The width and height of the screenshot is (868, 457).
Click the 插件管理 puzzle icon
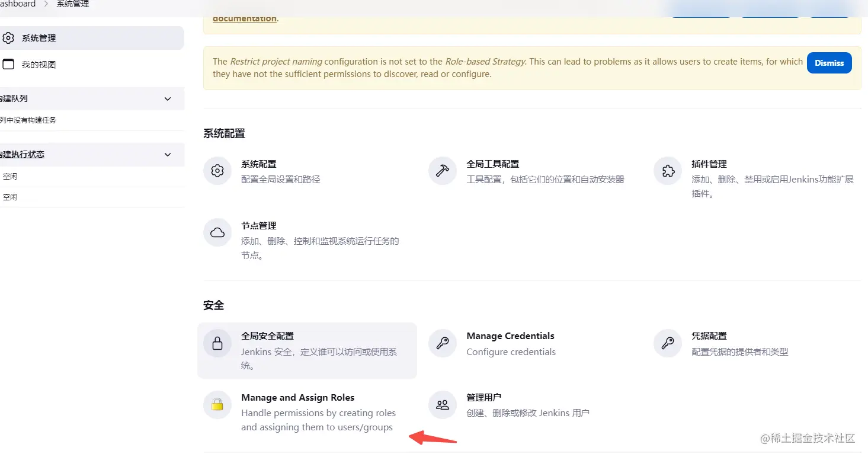pos(668,171)
